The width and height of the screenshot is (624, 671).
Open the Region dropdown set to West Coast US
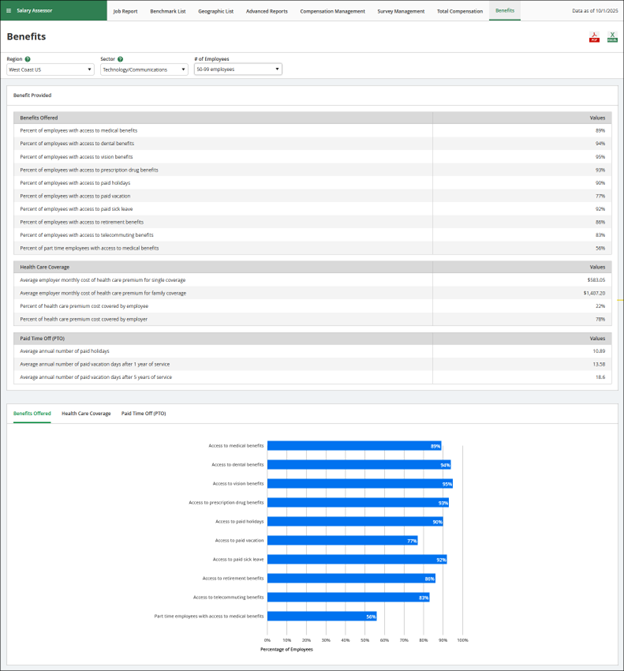click(x=50, y=70)
